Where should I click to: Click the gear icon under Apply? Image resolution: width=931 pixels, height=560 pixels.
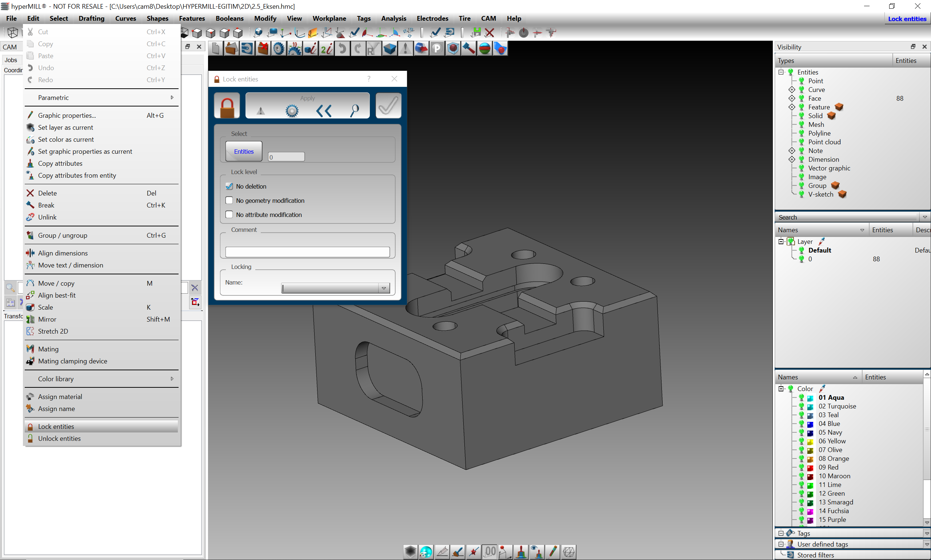292,110
